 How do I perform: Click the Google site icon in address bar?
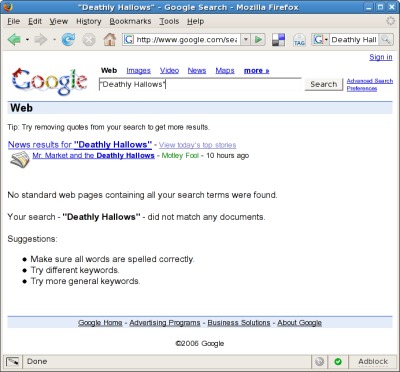point(129,40)
